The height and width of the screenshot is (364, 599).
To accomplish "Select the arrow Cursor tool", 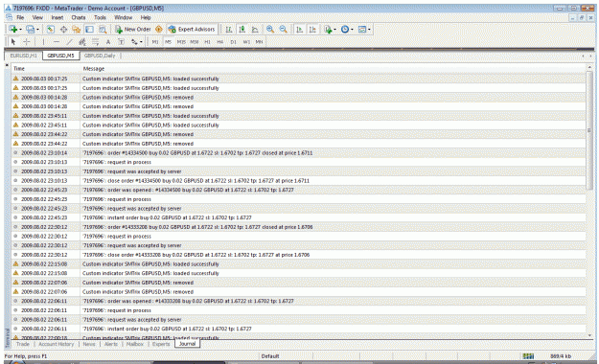I will pyautogui.click(x=13, y=41).
